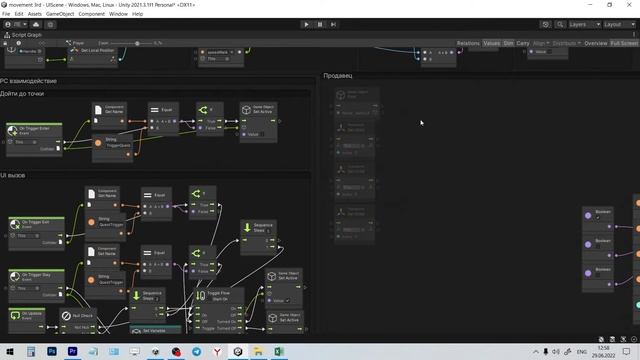This screenshot has height=360, width=640.
Task: Open the Layout dropdown
Action: click(620, 24)
